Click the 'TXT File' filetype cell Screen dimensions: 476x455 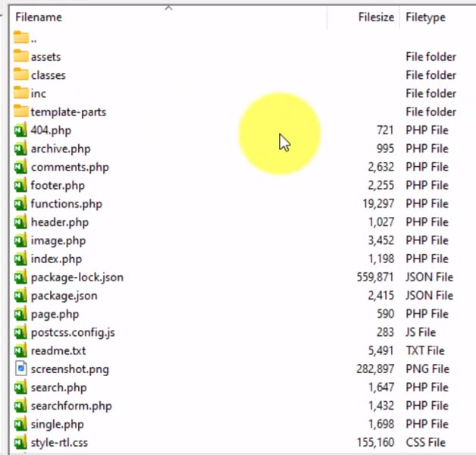(x=425, y=351)
